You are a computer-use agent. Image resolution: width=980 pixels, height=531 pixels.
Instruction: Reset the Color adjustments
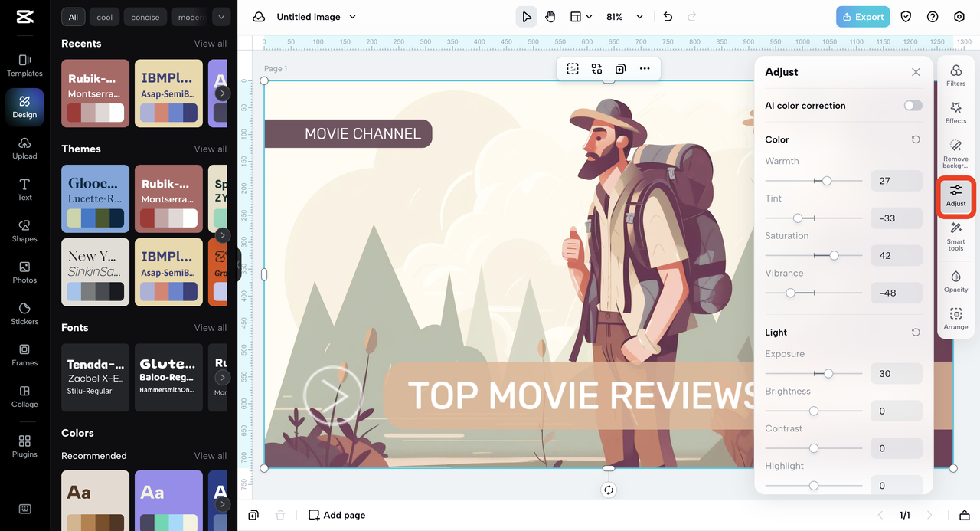point(916,139)
